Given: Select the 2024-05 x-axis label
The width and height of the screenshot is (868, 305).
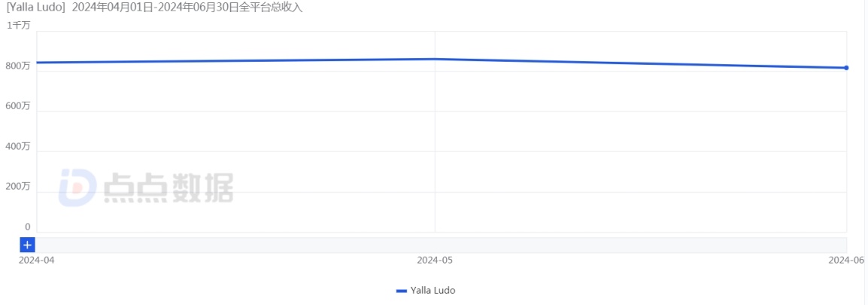Looking at the screenshot, I should click(435, 260).
